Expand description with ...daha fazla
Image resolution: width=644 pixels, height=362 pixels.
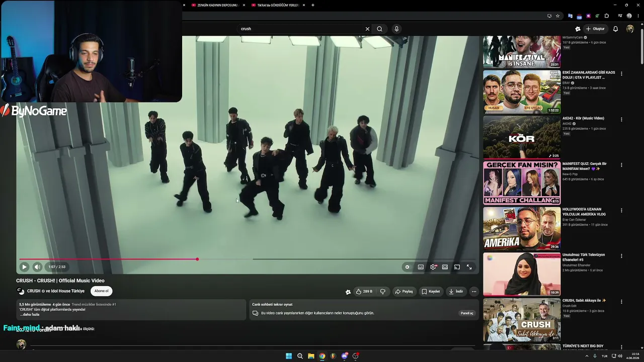[30, 315]
